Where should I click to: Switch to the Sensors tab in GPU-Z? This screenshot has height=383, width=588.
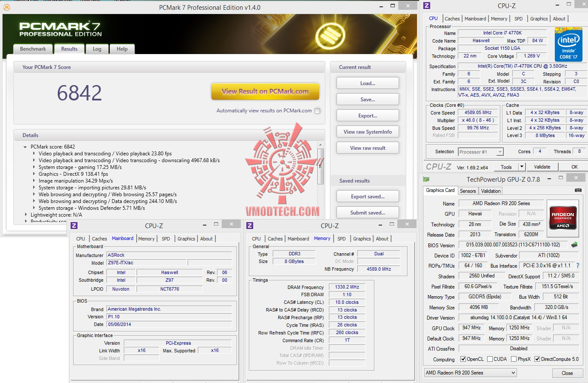[468, 191]
